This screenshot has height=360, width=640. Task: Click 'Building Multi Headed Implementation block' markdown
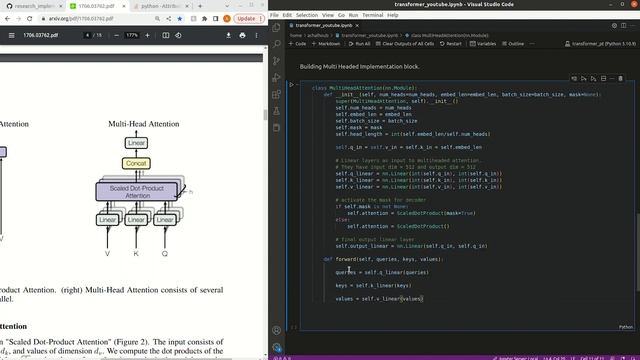(360, 67)
